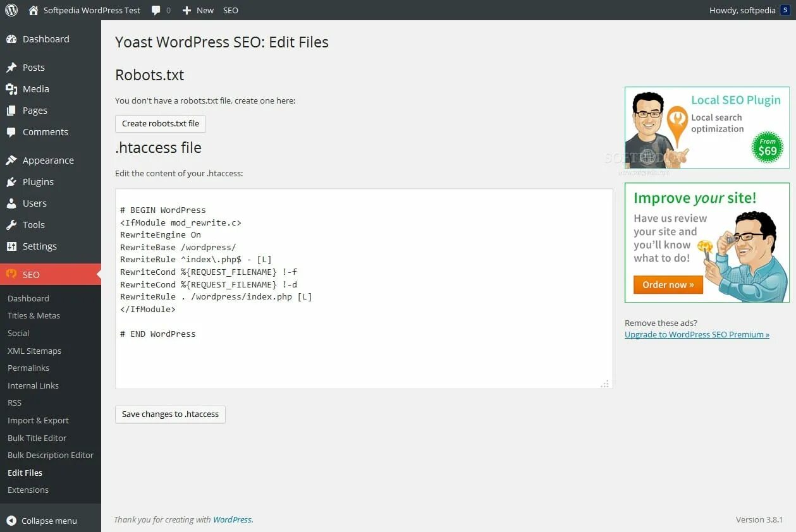Click Create robots.txt file button

coord(161,124)
